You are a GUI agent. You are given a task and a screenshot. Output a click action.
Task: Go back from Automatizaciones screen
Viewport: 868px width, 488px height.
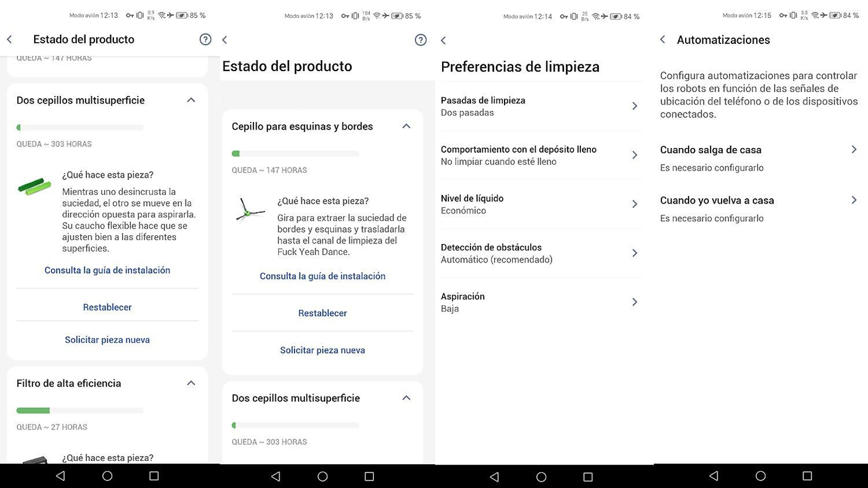coord(662,39)
